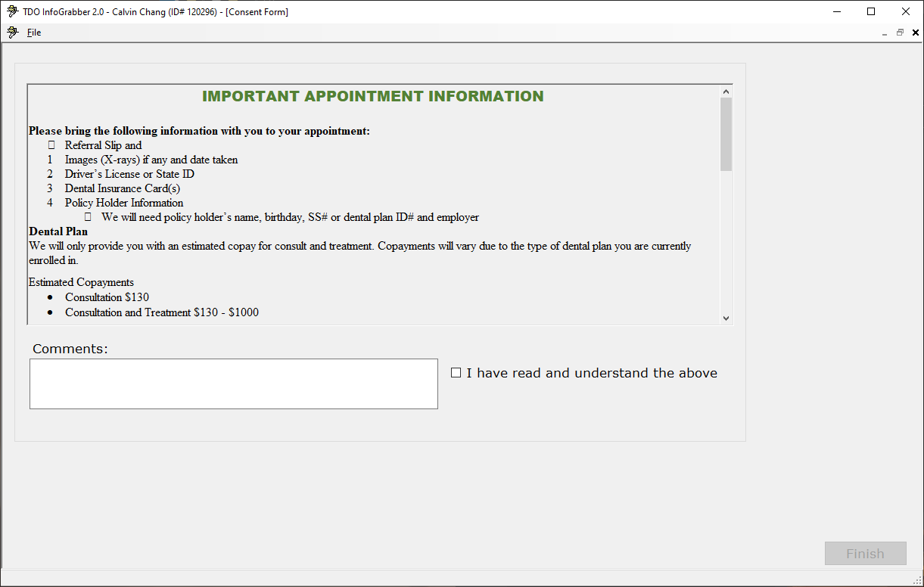This screenshot has width=924, height=587.
Task: Restore down the inner Consent Form window
Action: 900,33
